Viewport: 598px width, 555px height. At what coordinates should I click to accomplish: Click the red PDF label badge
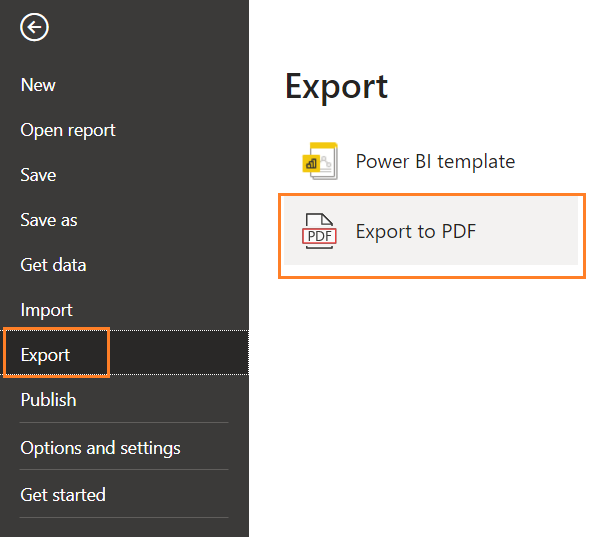pos(319,236)
